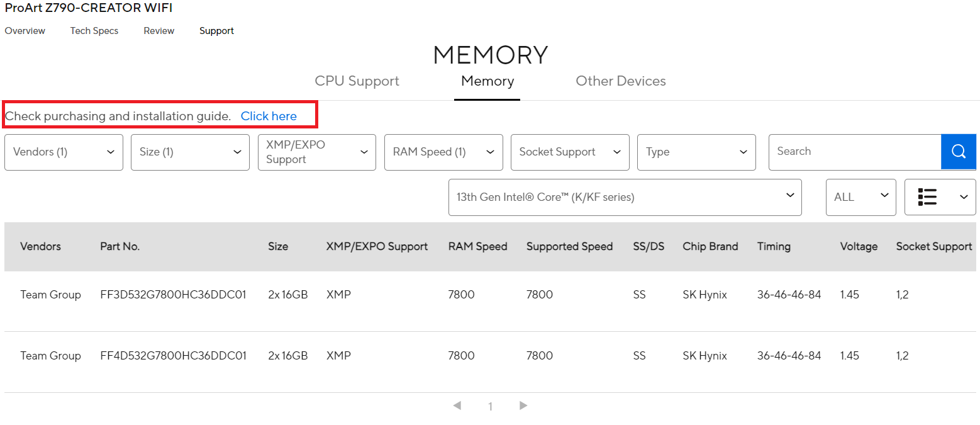Click the blue search magnifier icon
This screenshot has height=425, width=980.
pos(959,152)
